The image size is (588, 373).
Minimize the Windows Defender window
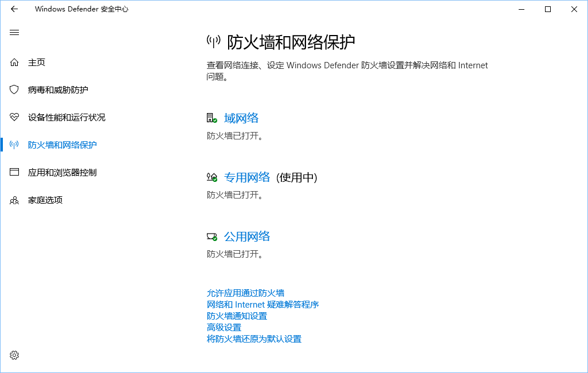click(x=522, y=9)
